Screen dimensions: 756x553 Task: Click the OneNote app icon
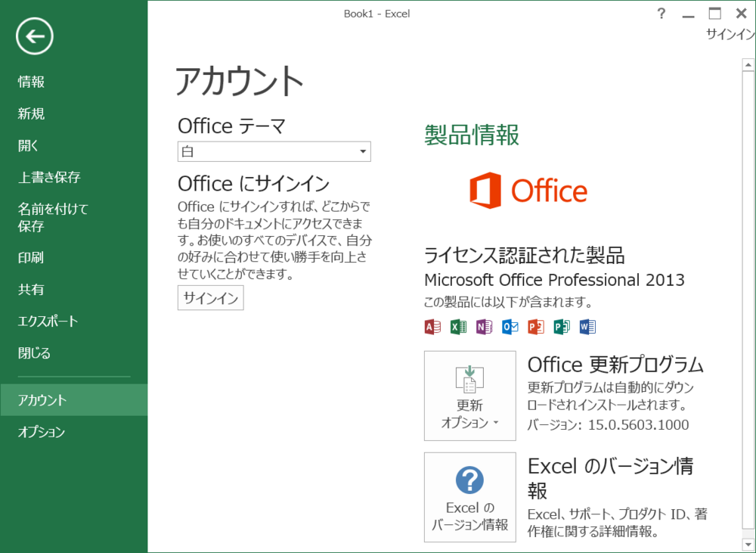coord(484,327)
